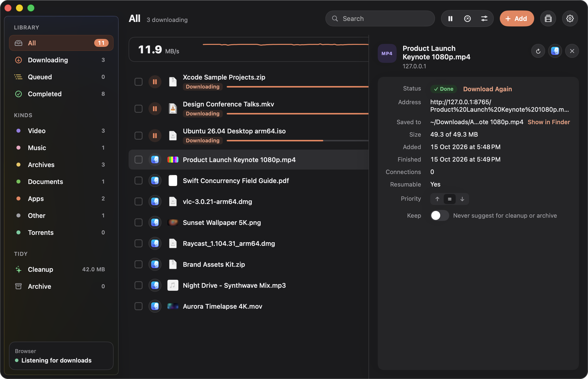Open Archive in the Tidy section
Image resolution: width=588 pixels, height=379 pixels.
[61, 286]
